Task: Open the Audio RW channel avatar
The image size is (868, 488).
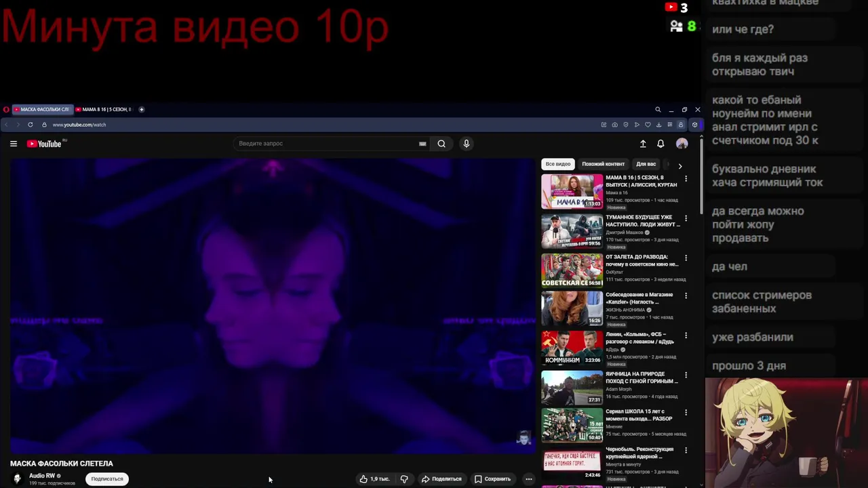Action: (18, 479)
